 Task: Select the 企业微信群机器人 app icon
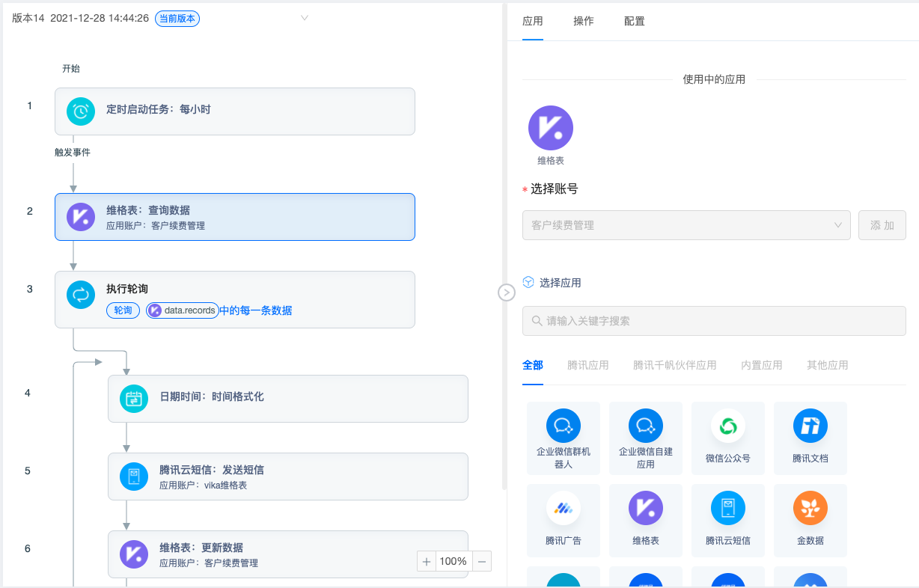click(x=564, y=426)
